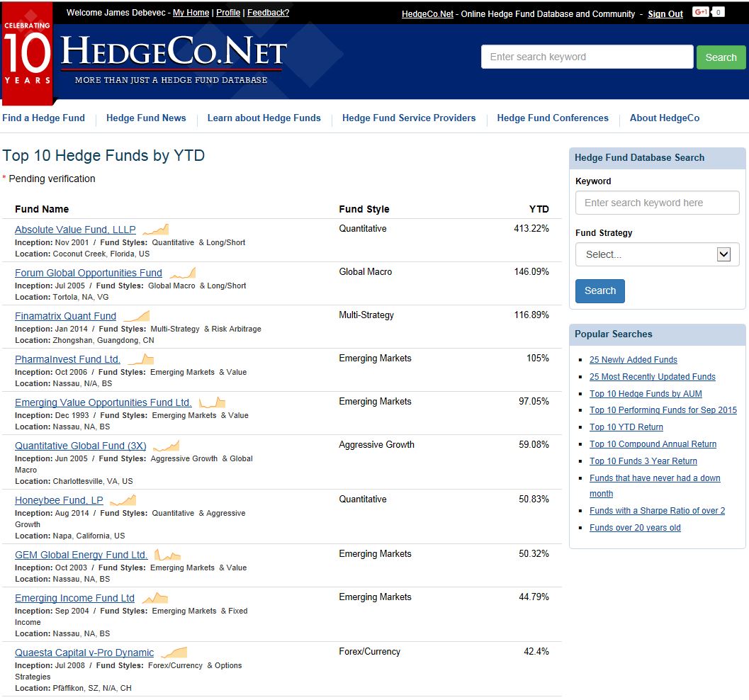
Task: Open Funds over 20 years old link
Action: pyautogui.click(x=635, y=528)
